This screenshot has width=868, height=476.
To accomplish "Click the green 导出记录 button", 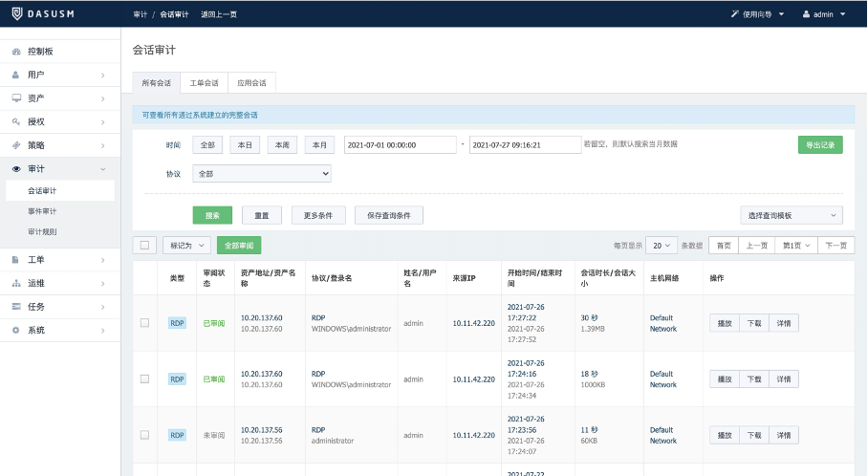I will click(820, 145).
